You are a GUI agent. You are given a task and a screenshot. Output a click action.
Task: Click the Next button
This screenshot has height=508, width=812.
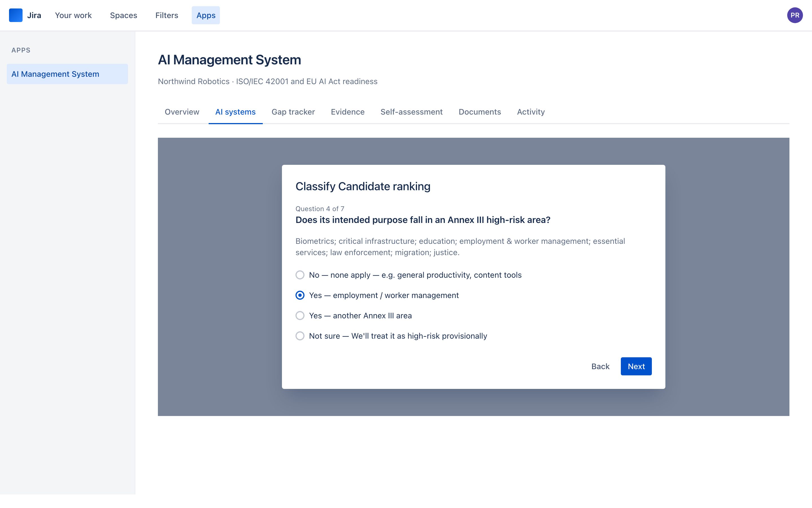636,366
